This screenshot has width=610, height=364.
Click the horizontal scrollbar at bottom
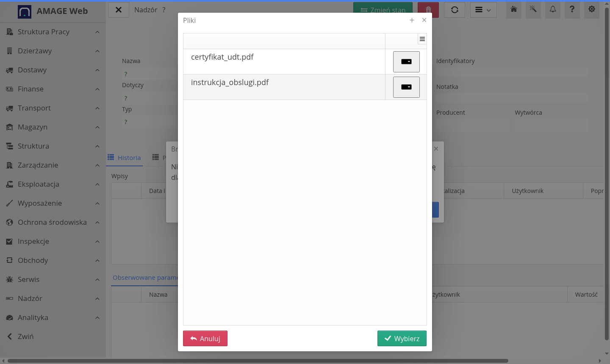(x=258, y=361)
